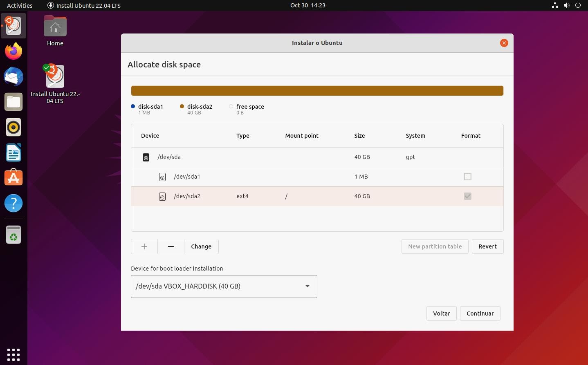Viewport: 588px width, 365px height.
Task: Click the remove partition minus button
Action: pyautogui.click(x=171, y=246)
